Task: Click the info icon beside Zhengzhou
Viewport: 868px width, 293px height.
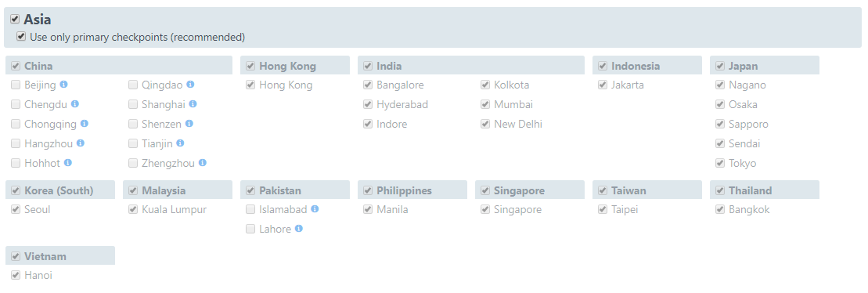Action: [x=203, y=163]
